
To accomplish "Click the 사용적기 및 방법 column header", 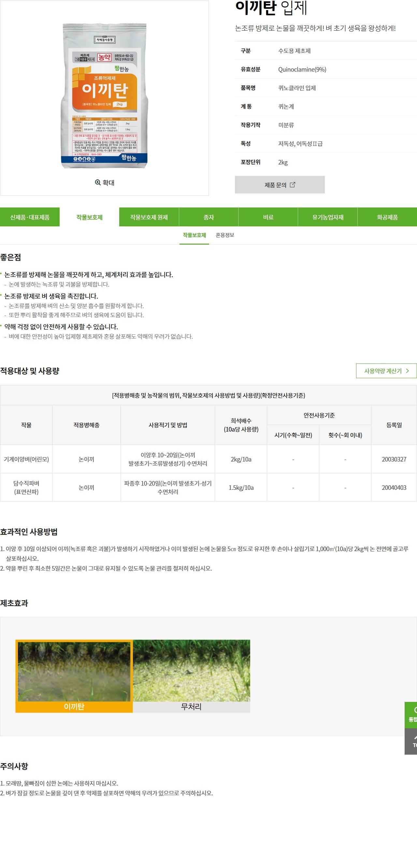I will tap(168, 425).
